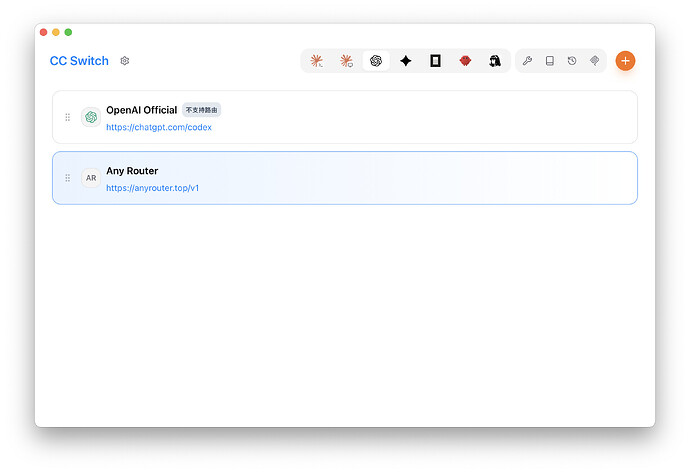Open the wrench tools icon
Viewport: 690px width, 473px height.
tap(527, 61)
